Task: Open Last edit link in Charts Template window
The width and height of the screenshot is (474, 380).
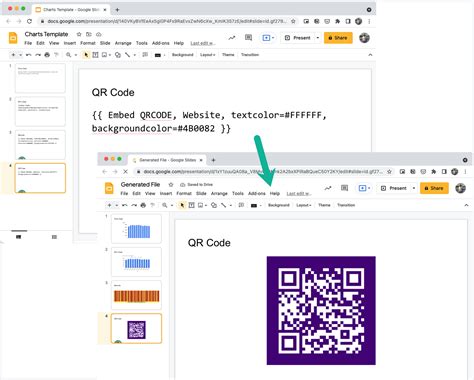Action: tap(203, 43)
